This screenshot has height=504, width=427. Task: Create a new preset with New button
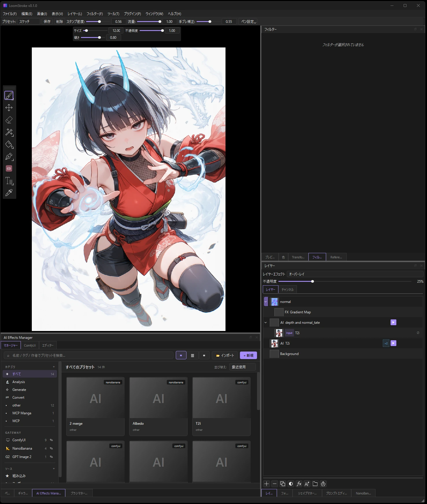[248, 355]
